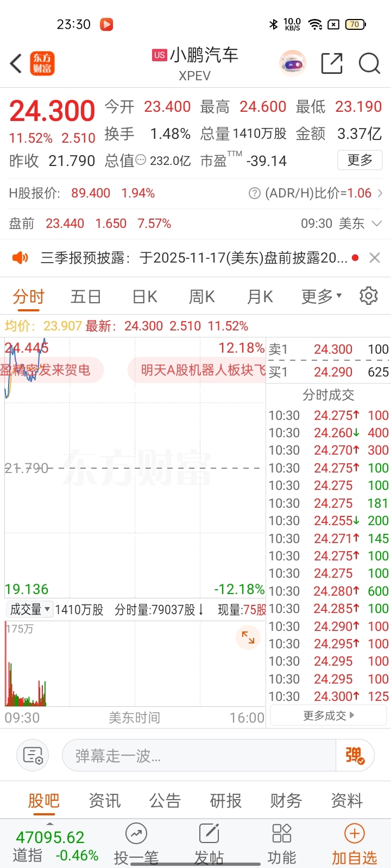Open the 功能 grid icon
This screenshot has width=391, height=868.
pyautogui.click(x=282, y=834)
